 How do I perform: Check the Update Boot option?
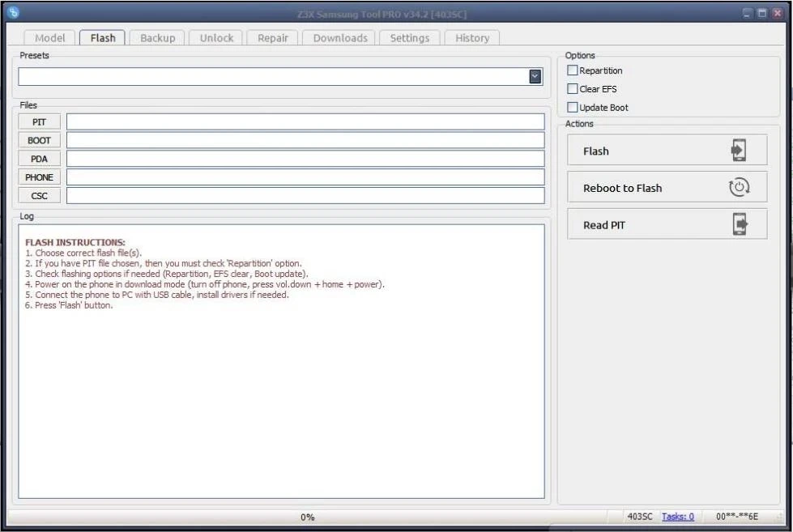pyautogui.click(x=572, y=107)
